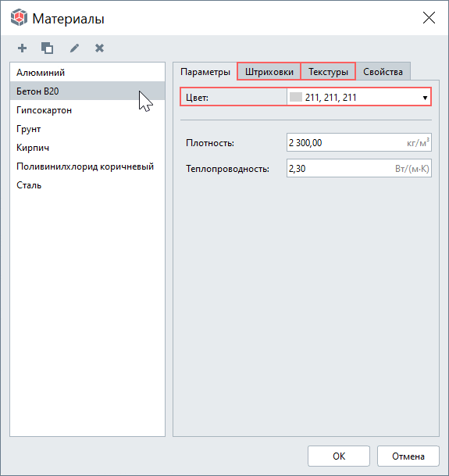Open the Цвет color dropdown arrow
This screenshot has height=476, width=449.
point(425,98)
